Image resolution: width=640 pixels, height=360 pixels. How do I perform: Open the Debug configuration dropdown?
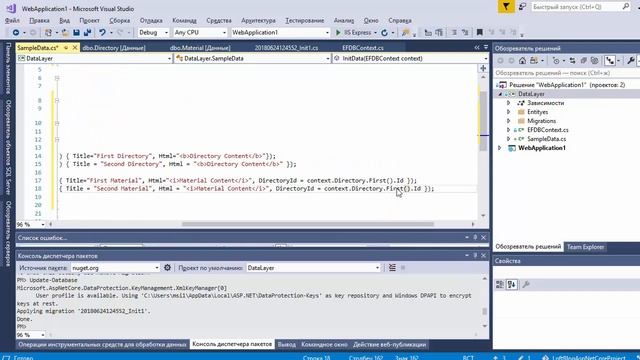point(153,32)
